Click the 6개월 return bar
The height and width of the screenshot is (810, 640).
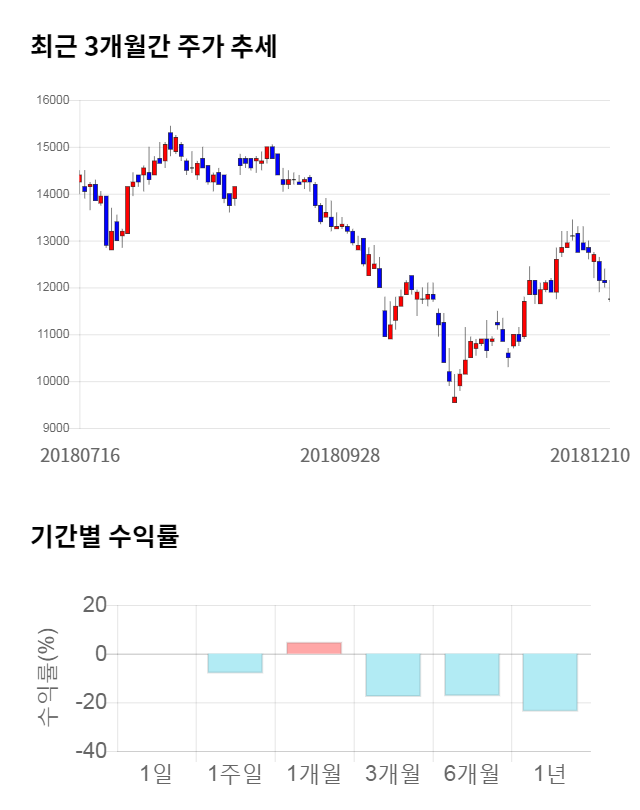point(471,675)
